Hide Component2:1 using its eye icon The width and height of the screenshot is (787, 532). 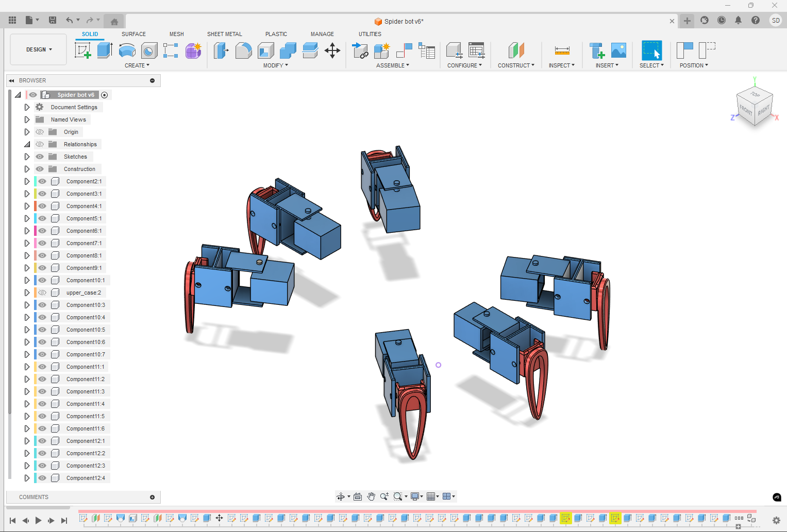click(x=42, y=181)
